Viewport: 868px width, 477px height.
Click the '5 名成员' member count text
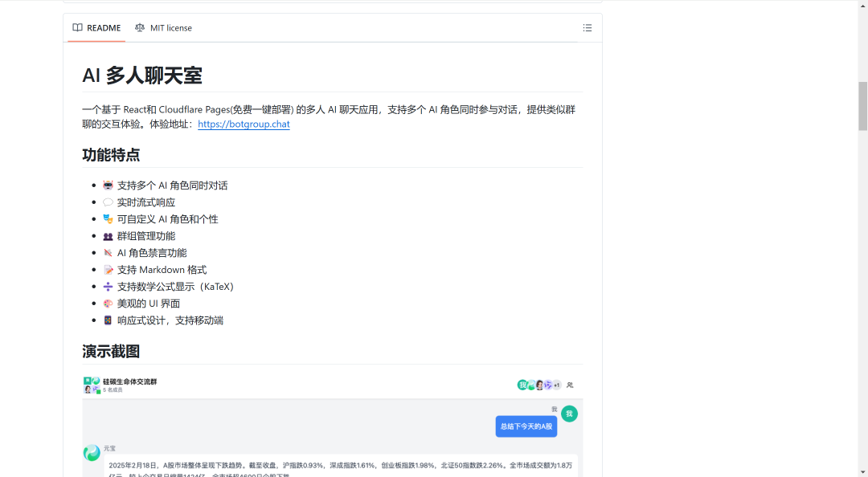click(113, 390)
